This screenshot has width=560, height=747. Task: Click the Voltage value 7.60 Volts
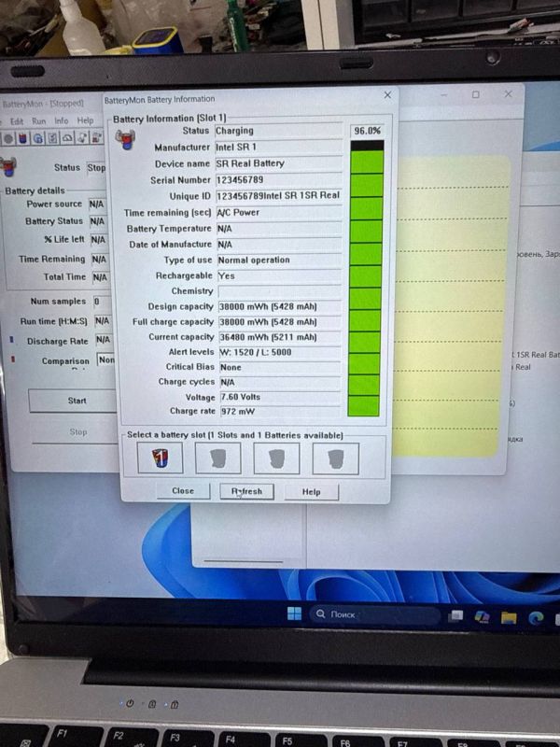coord(281,397)
